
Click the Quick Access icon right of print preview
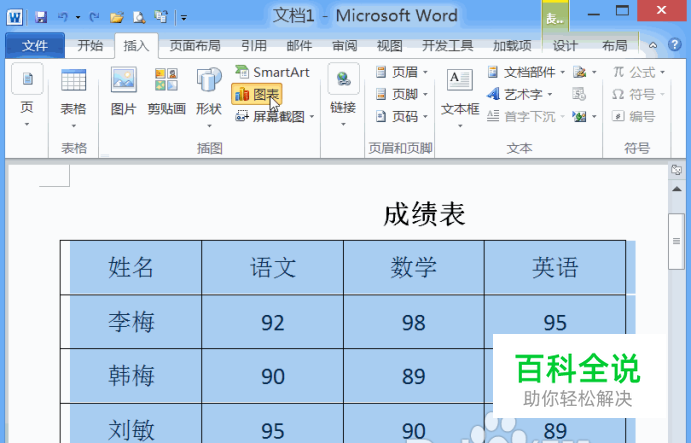click(x=161, y=17)
